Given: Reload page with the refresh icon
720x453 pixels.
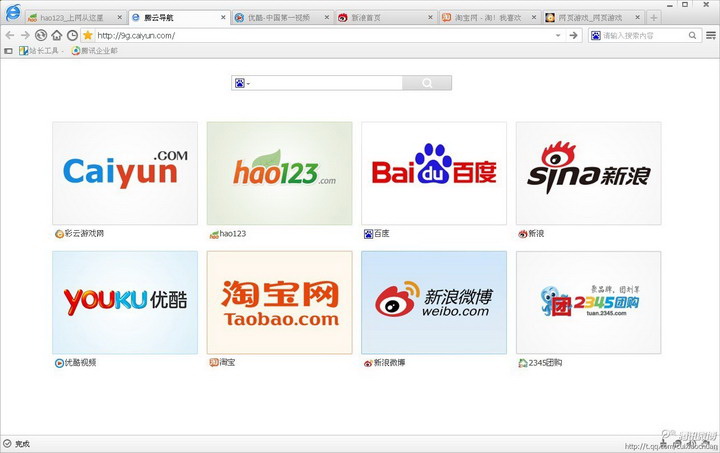Looking at the screenshot, I should [41, 35].
